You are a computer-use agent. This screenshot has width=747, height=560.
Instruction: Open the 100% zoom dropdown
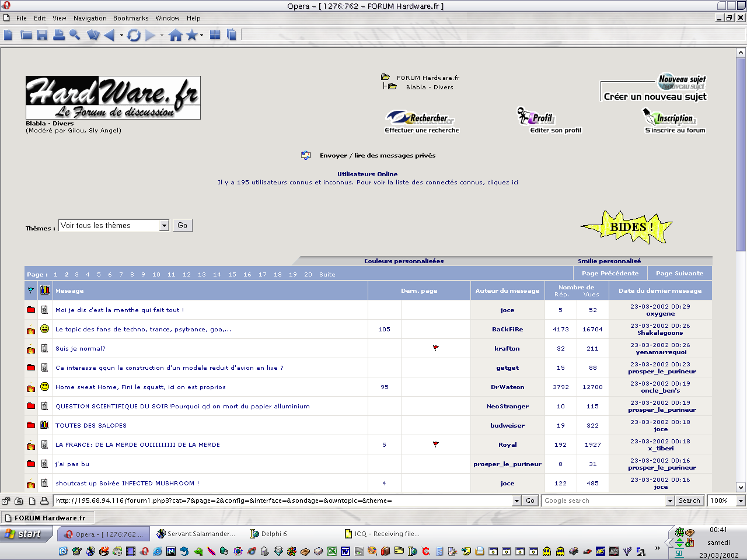741,501
